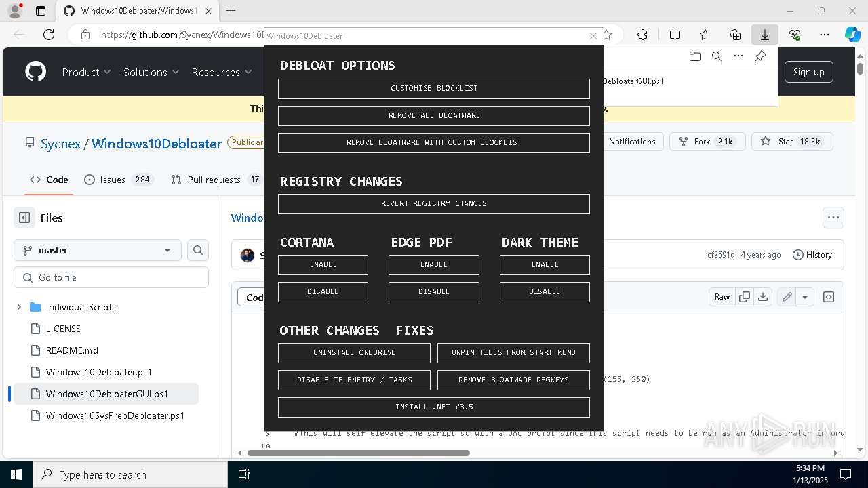Image resolution: width=868 pixels, height=488 pixels.
Task: Open Windows10SysPrepDebloater.ps1 file
Action: coord(106,415)
